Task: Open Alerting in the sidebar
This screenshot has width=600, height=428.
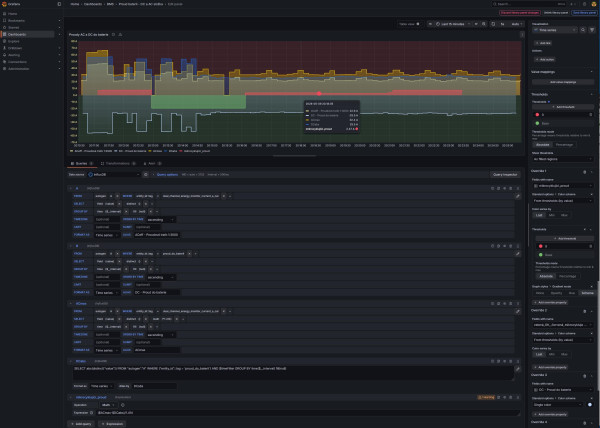Action: [x=14, y=55]
